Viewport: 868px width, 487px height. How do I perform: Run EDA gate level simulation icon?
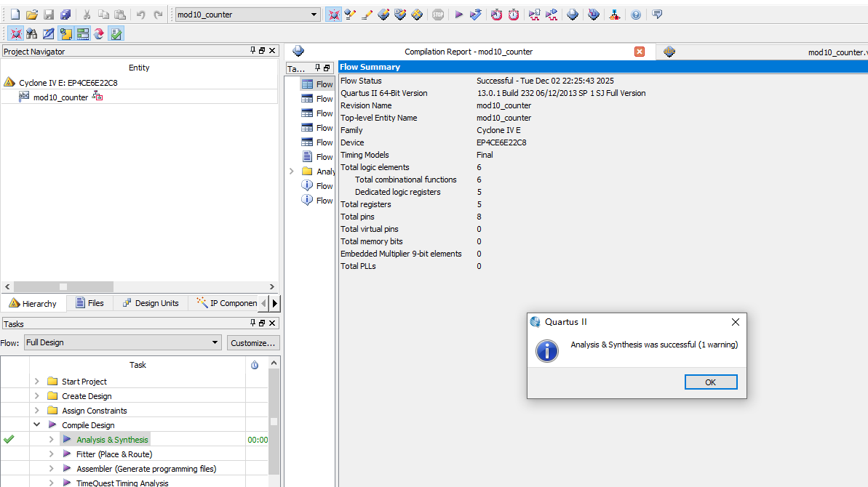[x=552, y=15]
